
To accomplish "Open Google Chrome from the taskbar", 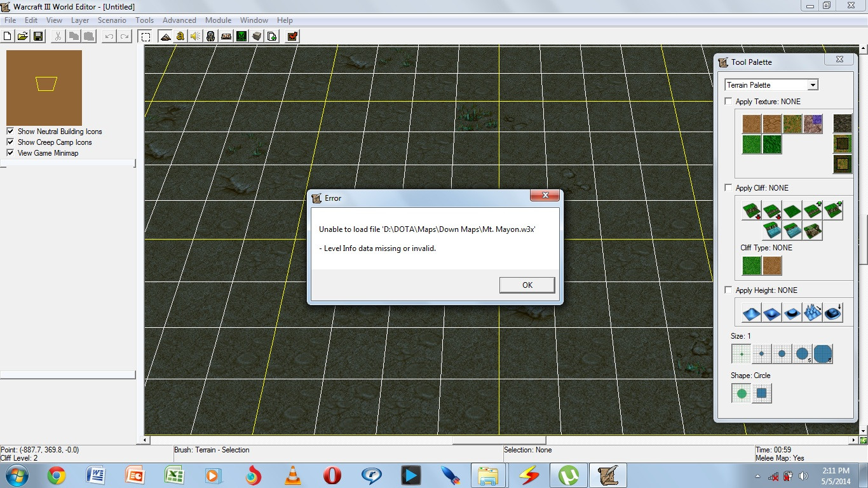I will point(56,475).
